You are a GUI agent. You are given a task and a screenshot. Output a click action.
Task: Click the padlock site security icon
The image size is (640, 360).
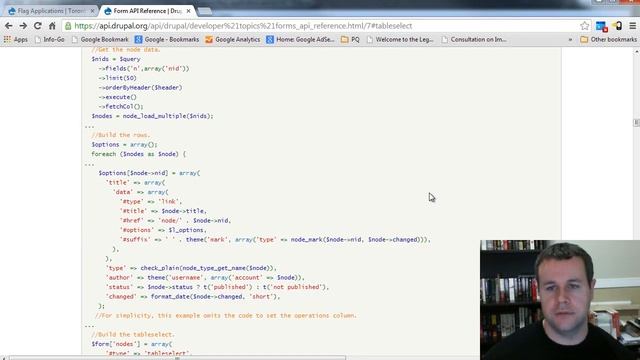tap(68, 26)
